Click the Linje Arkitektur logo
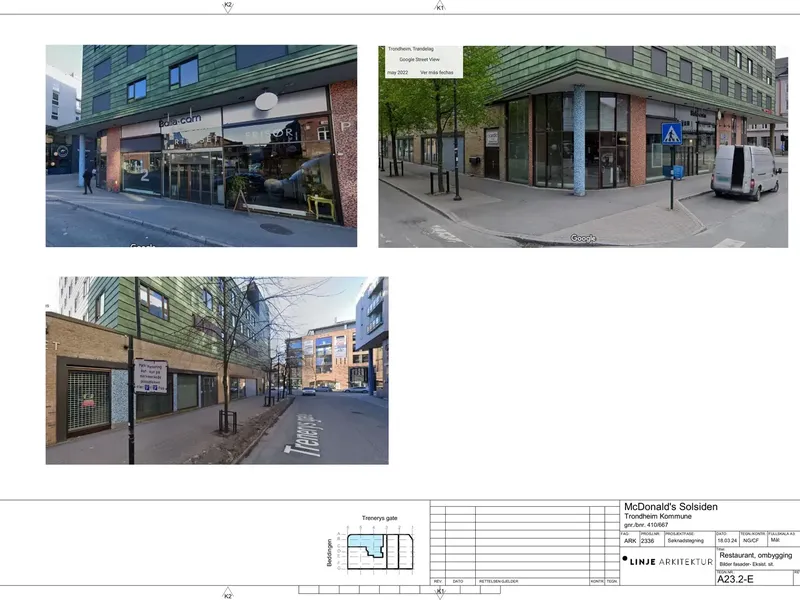 (667, 561)
